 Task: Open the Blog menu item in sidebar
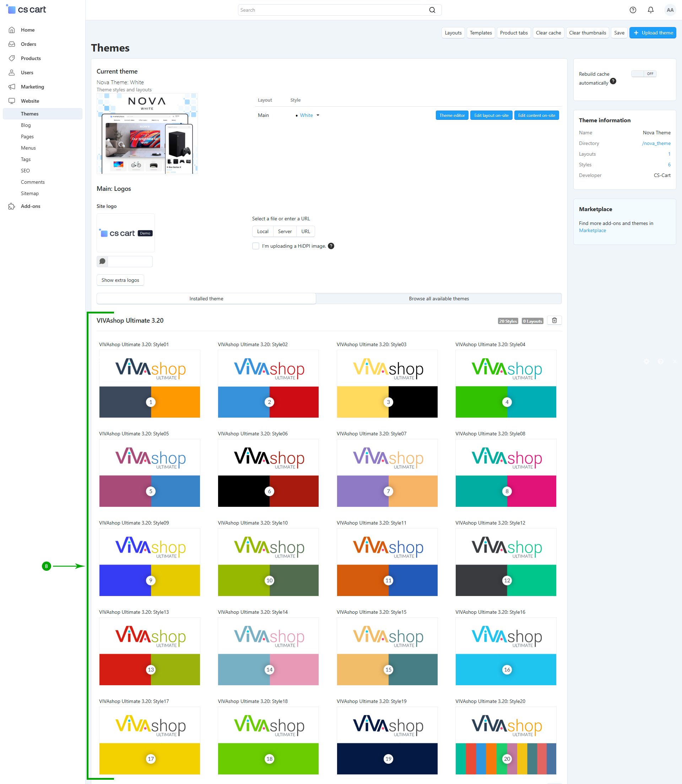pos(26,125)
